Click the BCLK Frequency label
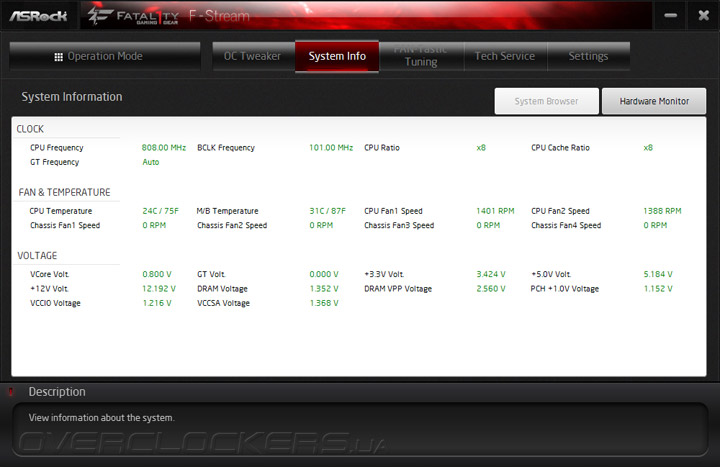Viewport: 720px width, 467px height. (226, 148)
